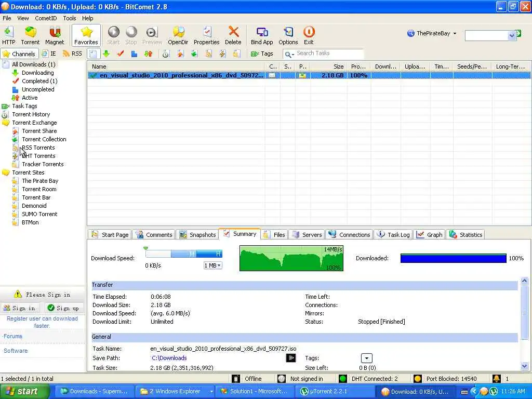Open the Search Tasks magnifier dropdown
The width and height of the screenshot is (532, 399).
[289, 54]
